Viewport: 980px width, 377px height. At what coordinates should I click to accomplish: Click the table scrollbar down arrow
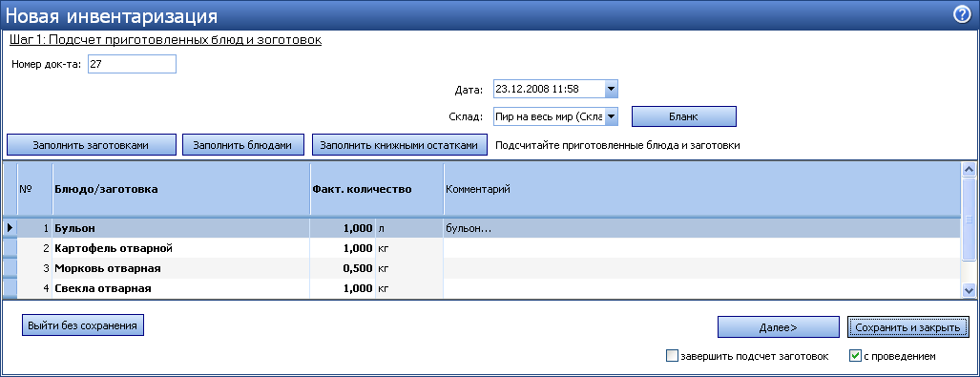coord(969,290)
